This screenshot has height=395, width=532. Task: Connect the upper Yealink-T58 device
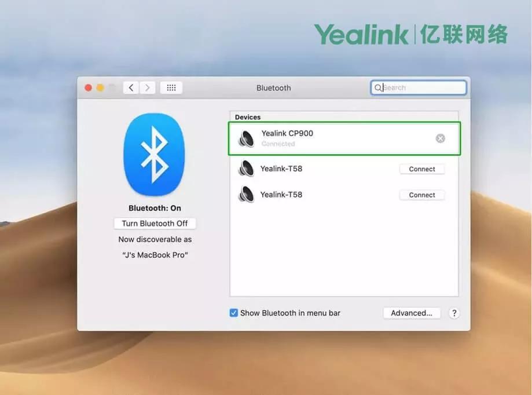422,169
